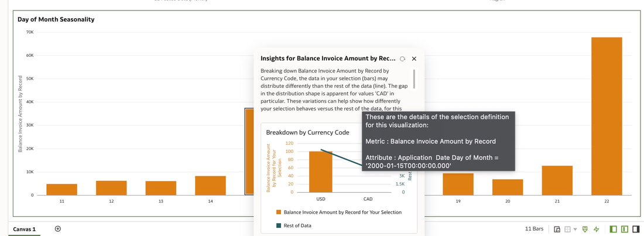Refresh the Insights panel
This screenshot has height=236, width=644.
click(403, 59)
